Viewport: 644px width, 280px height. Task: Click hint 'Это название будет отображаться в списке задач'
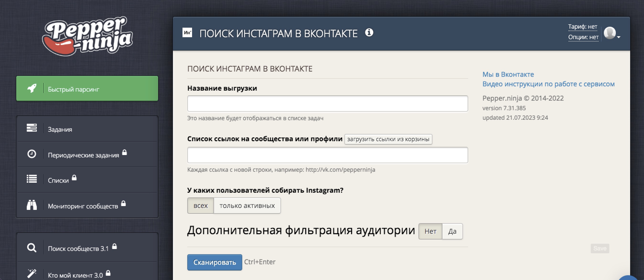[x=255, y=118]
